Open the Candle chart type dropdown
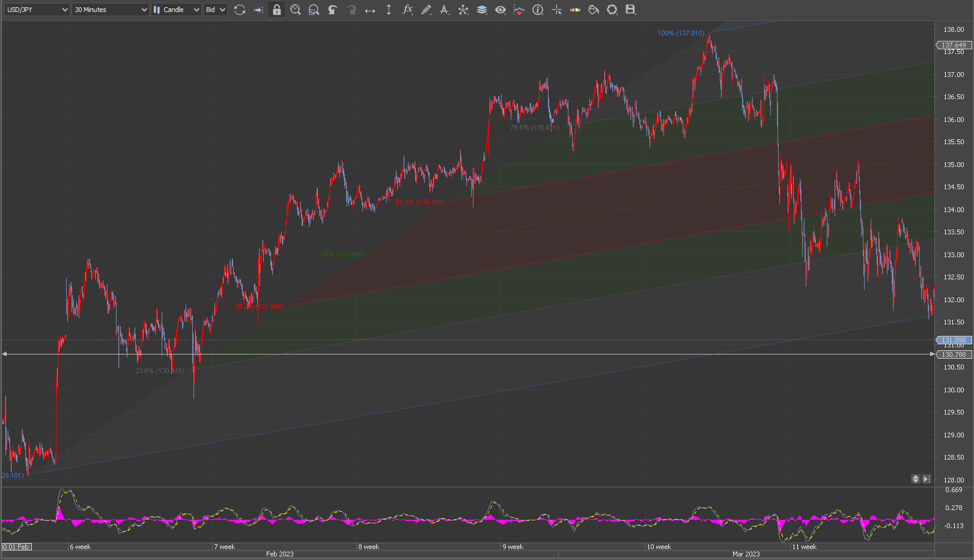974x560 pixels. tap(176, 10)
